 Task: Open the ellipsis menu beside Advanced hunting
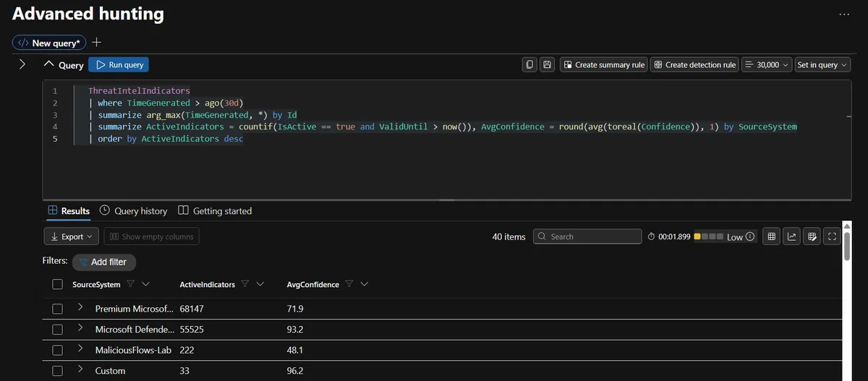[x=844, y=14]
